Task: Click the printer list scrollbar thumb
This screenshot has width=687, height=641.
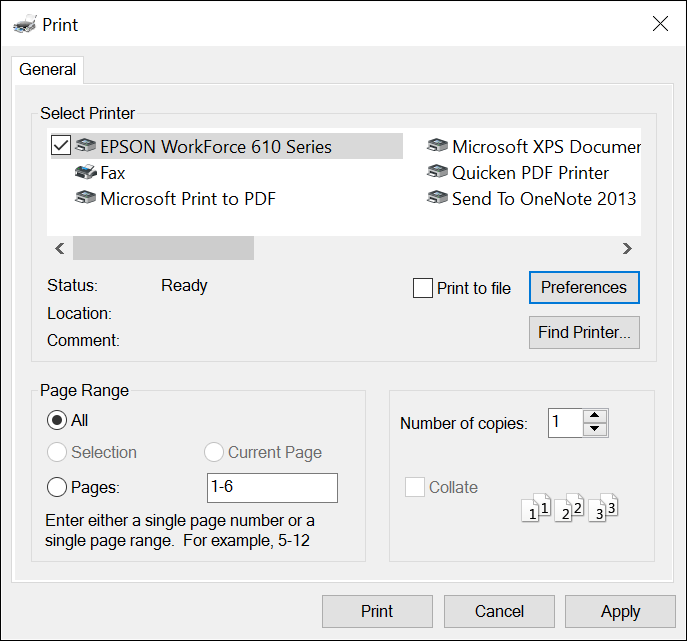Action: [163, 248]
